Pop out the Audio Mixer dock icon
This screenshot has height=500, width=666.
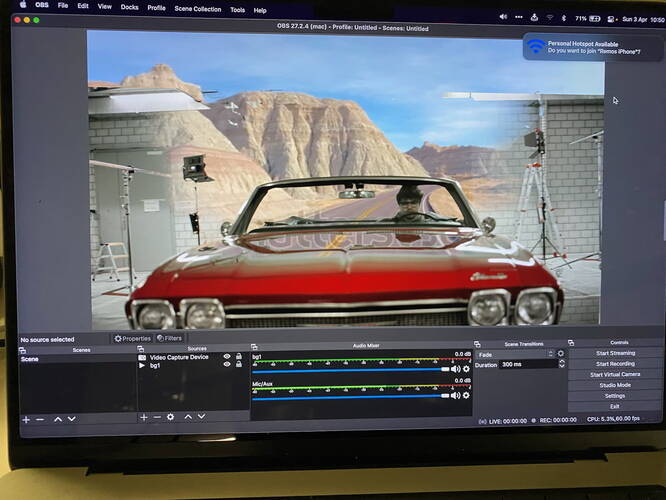point(254,347)
